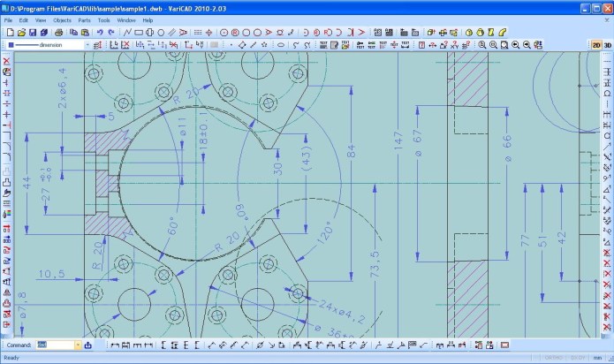Open a file using the folder icon
614x364 pixels.
click(21, 33)
